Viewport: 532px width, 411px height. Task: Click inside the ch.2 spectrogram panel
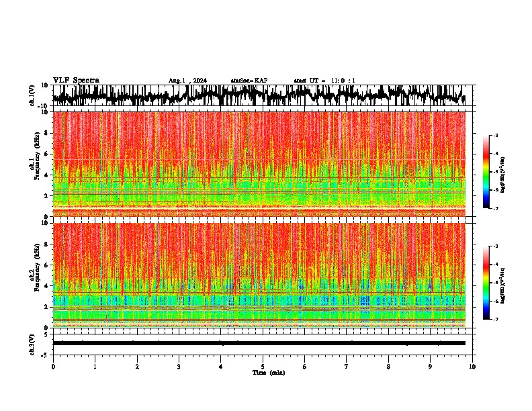[x=259, y=275]
